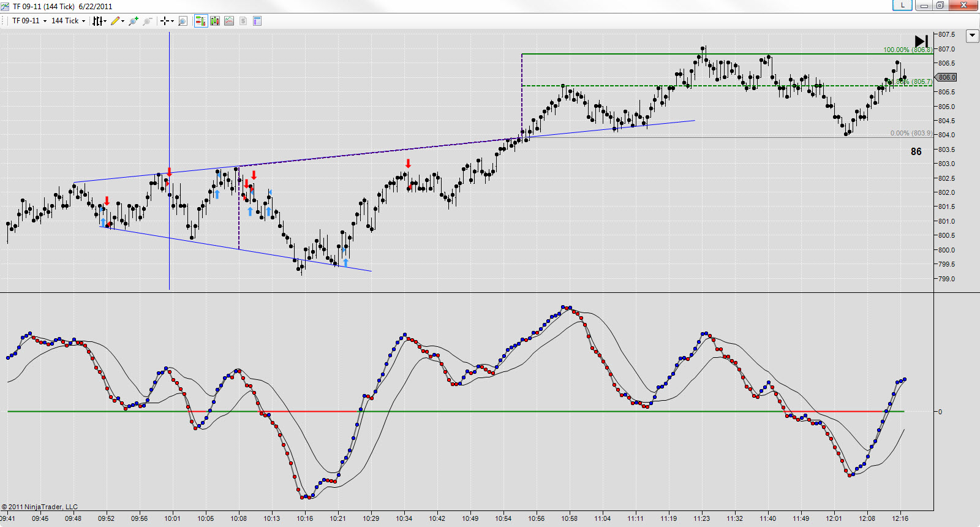Open the indicators icon
Image resolution: width=980 pixels, height=527 pixels.
coord(229,21)
